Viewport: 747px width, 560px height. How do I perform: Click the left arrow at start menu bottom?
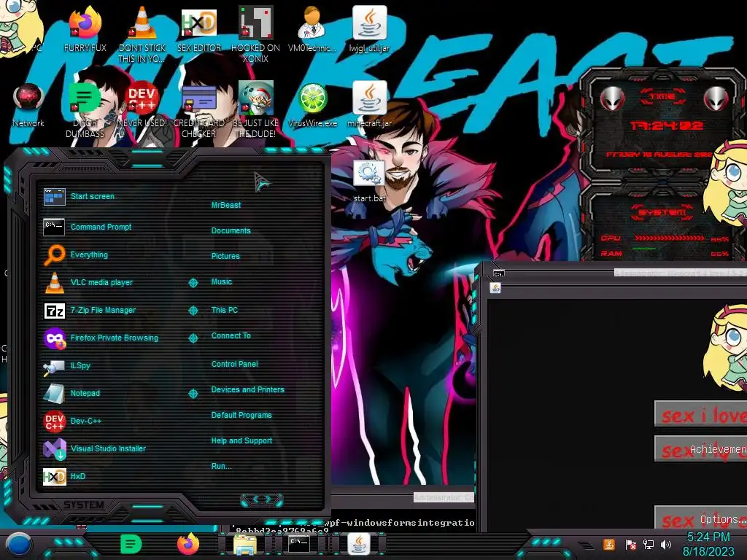255,499
